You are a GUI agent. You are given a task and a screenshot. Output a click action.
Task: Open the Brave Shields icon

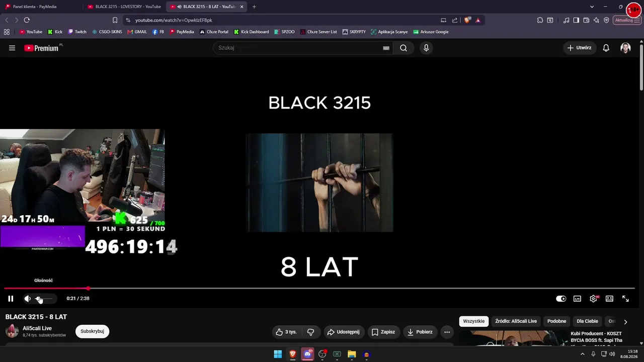pos(467,20)
